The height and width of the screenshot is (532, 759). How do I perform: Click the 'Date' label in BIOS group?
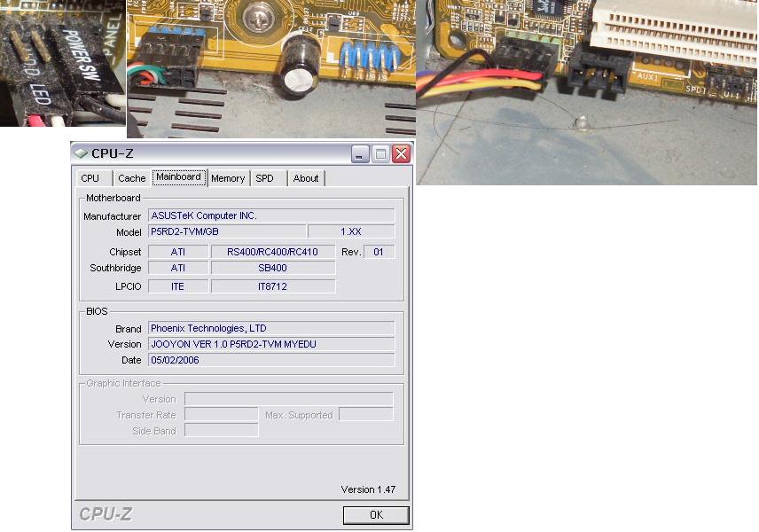[x=131, y=361]
